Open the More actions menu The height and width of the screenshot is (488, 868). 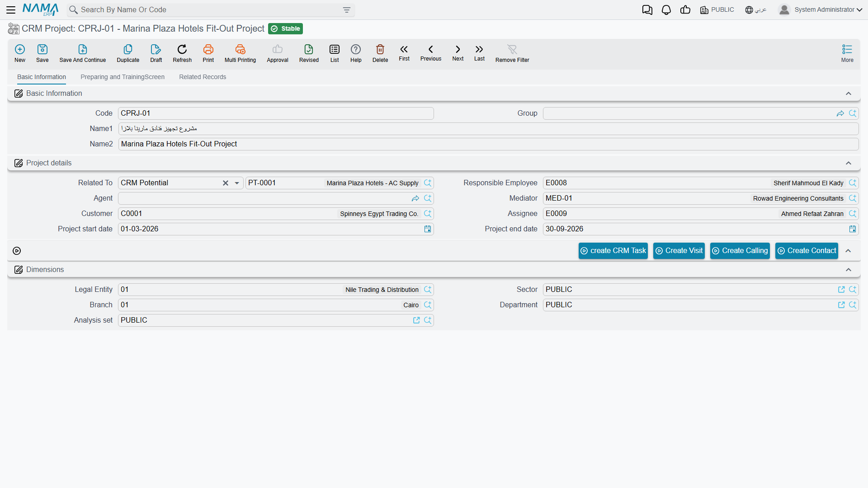click(x=847, y=53)
